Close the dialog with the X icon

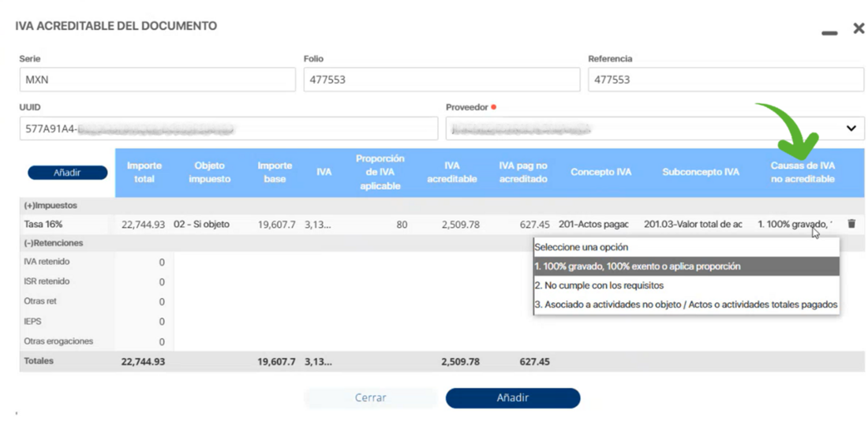click(859, 28)
